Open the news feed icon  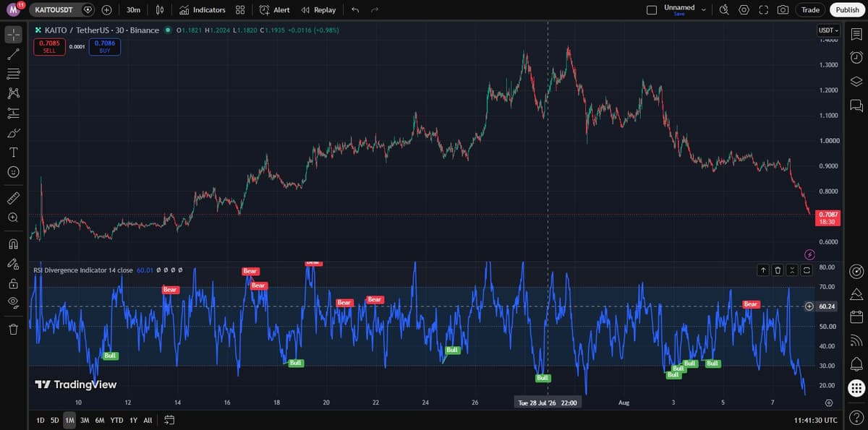pos(856,340)
